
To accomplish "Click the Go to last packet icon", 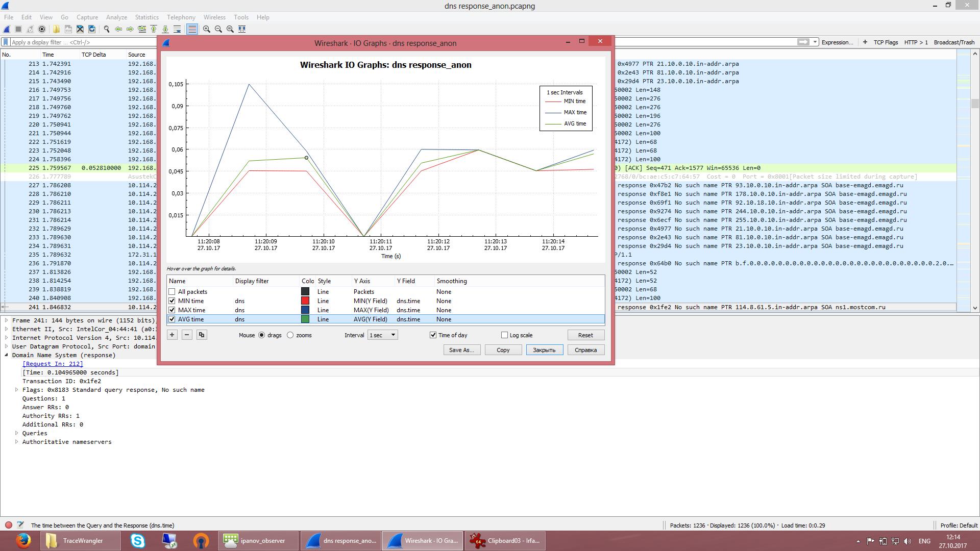I will tap(165, 29).
